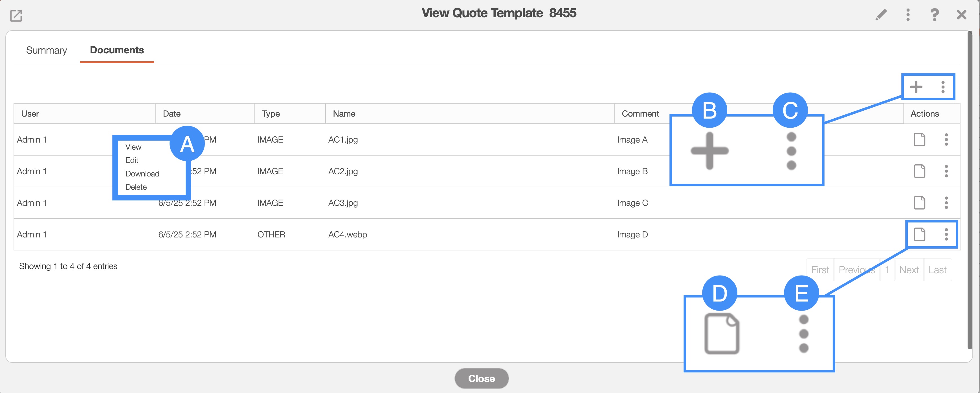Open the header three-dot options menu
This screenshot has height=393, width=980.
point(908,15)
